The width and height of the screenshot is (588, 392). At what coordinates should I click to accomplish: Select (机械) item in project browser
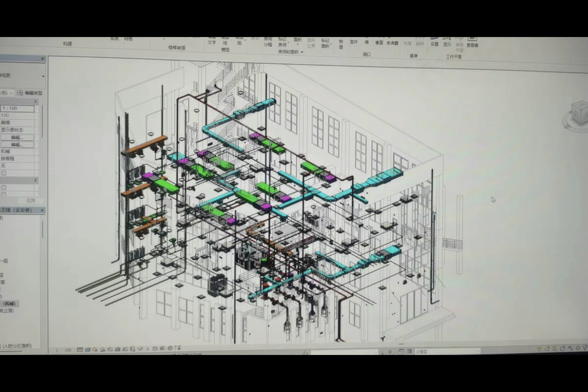pyautogui.click(x=9, y=304)
